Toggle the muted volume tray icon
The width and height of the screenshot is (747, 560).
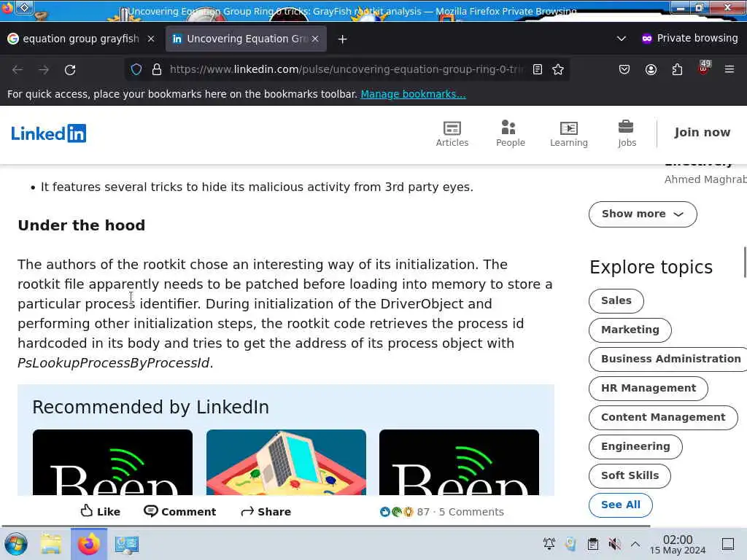614,544
